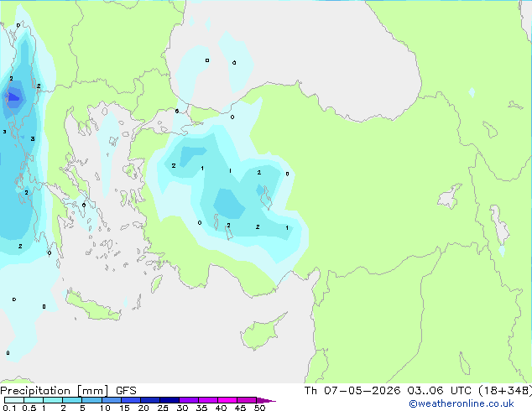Click legend scale label "50"
Viewport: 532px width, 411px height.
[x=260, y=408]
